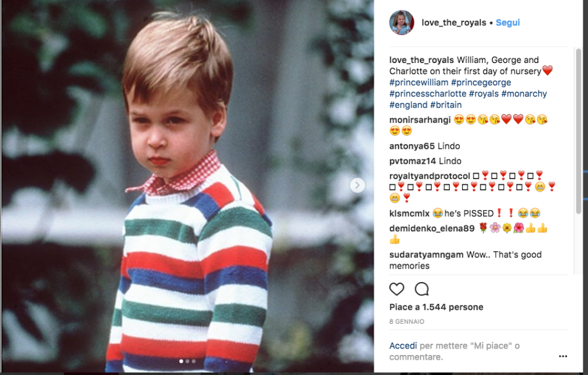This screenshot has width=588, height=375.
Task: Open #monarchy hashtag
Action: (524, 94)
